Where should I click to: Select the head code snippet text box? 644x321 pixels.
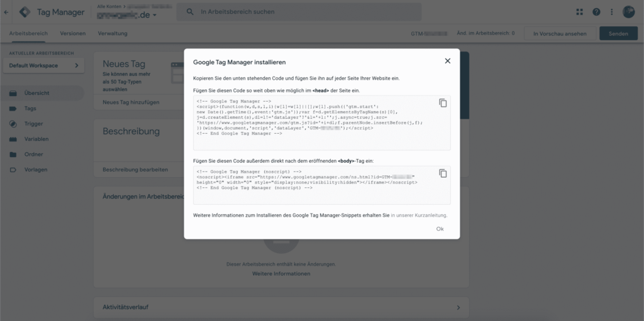321,122
